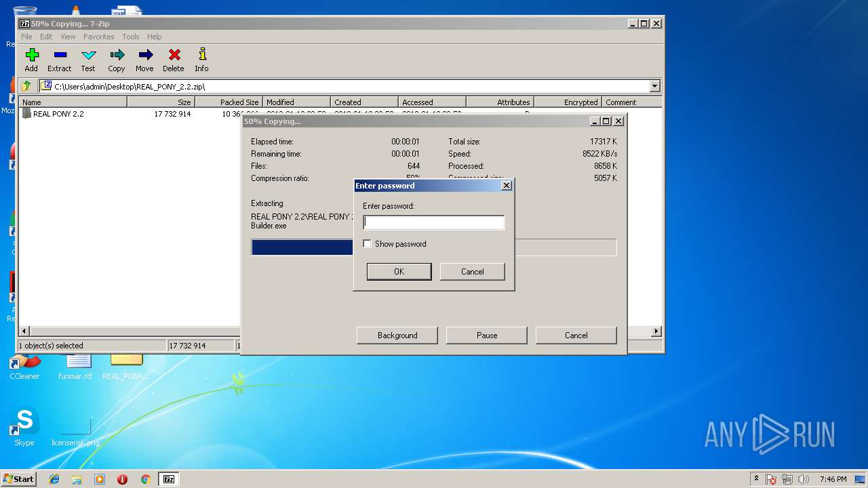The width and height of the screenshot is (868, 488).
Task: Pause the extraction process
Action: [487, 335]
